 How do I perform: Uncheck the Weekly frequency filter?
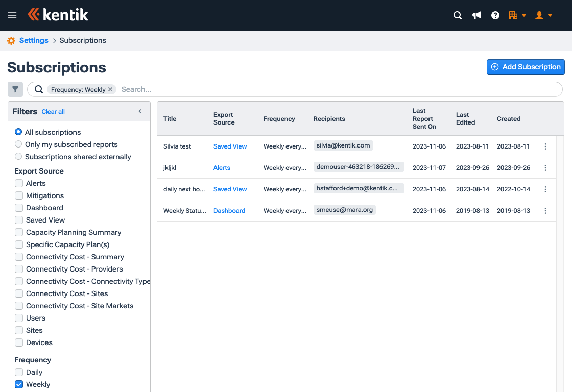[x=19, y=384]
